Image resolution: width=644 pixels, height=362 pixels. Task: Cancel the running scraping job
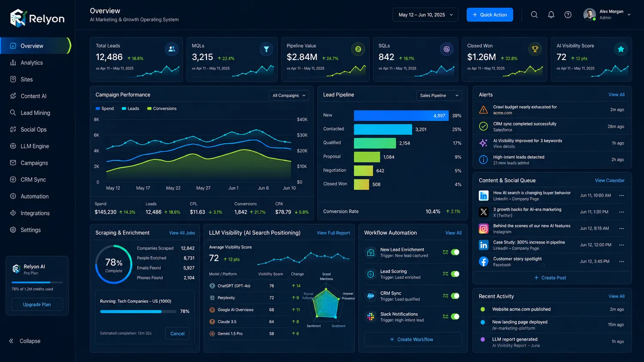177,334
